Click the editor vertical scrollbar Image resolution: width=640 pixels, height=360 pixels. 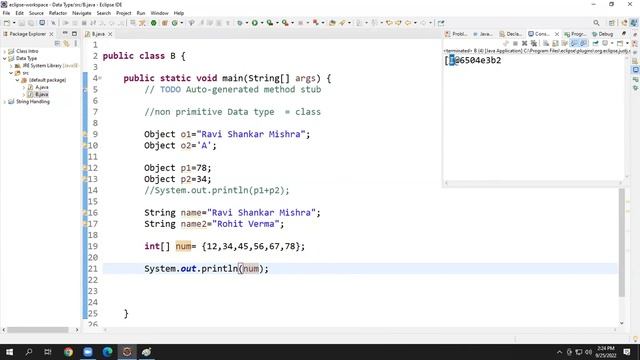click(x=622, y=242)
